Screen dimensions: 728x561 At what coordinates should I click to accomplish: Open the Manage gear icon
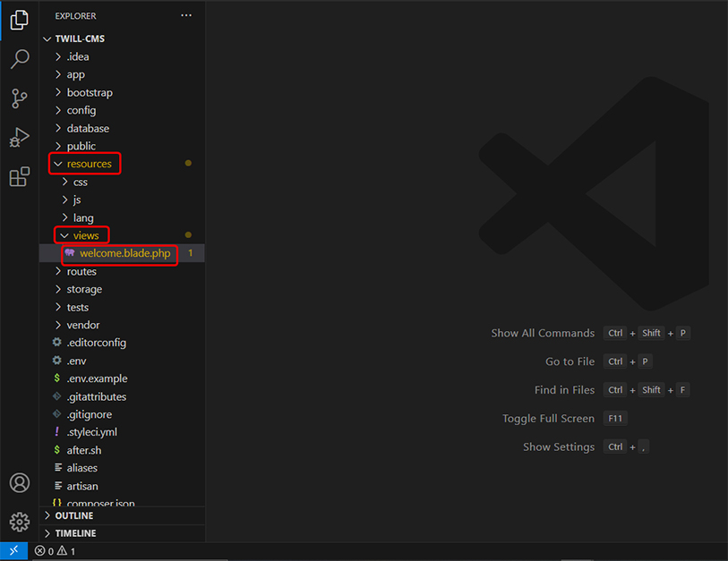click(20, 522)
